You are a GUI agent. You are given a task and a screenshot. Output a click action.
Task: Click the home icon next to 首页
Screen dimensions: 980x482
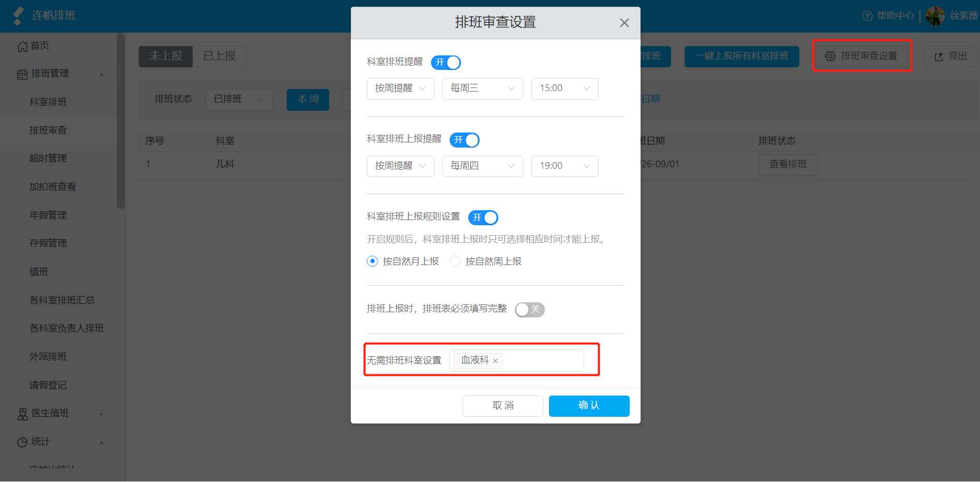click(x=22, y=47)
